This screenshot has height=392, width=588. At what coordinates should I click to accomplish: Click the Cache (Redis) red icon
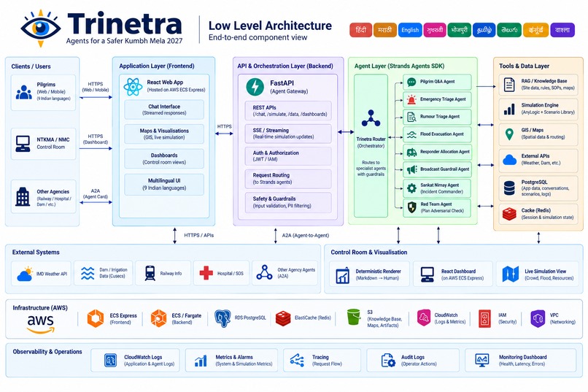[509, 214]
